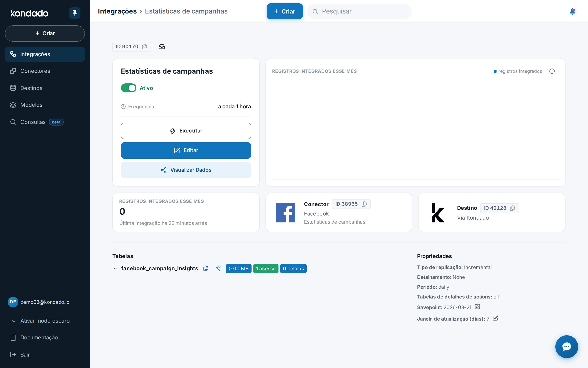Image resolution: width=588 pixels, height=368 pixels.
Task: Click the facebook_campaign_insights table name
Action: tap(160, 268)
